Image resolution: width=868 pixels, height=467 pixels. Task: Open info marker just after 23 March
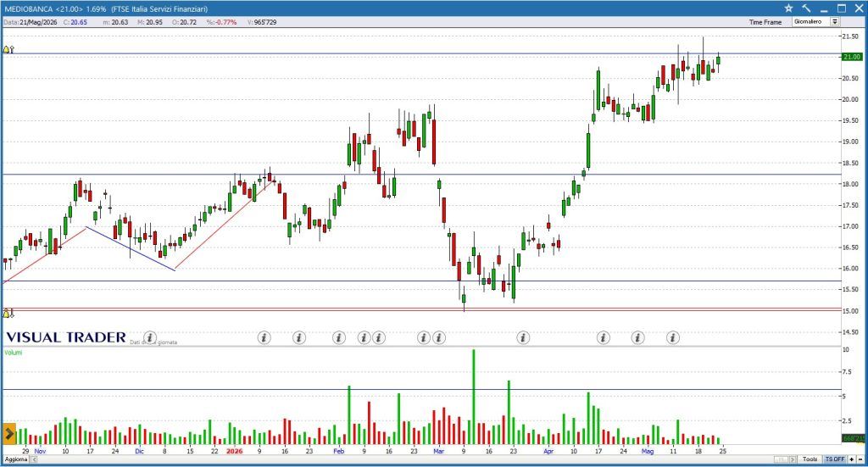coord(523,337)
